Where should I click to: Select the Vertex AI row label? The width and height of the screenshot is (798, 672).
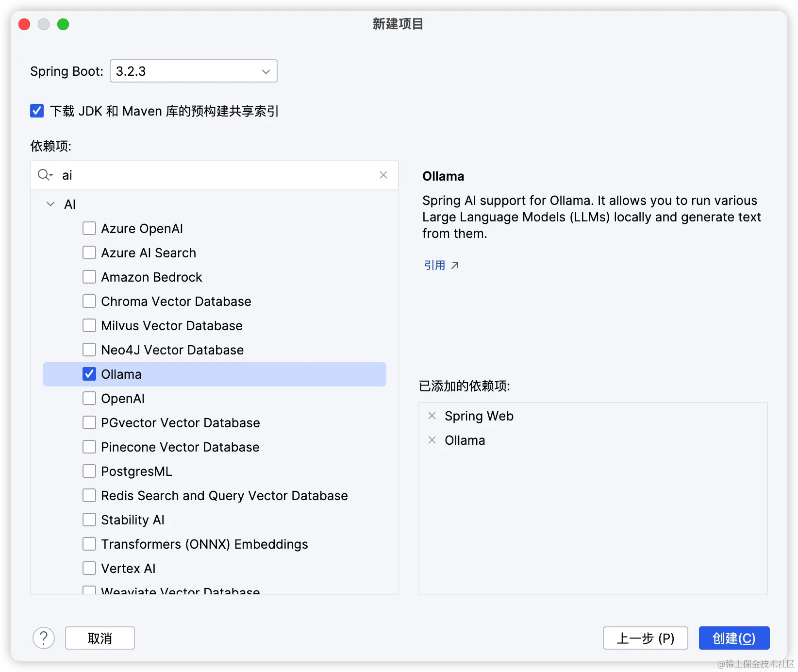coord(128,569)
